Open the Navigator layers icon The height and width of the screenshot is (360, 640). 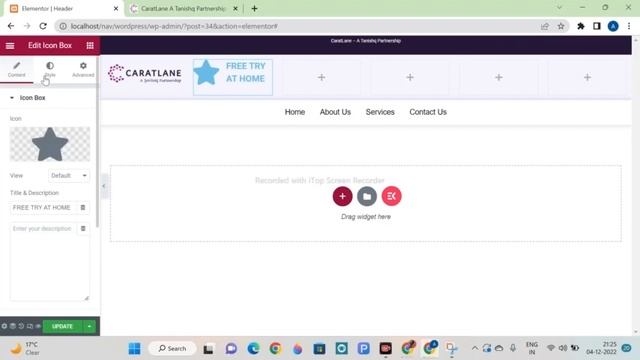[x=13, y=327]
